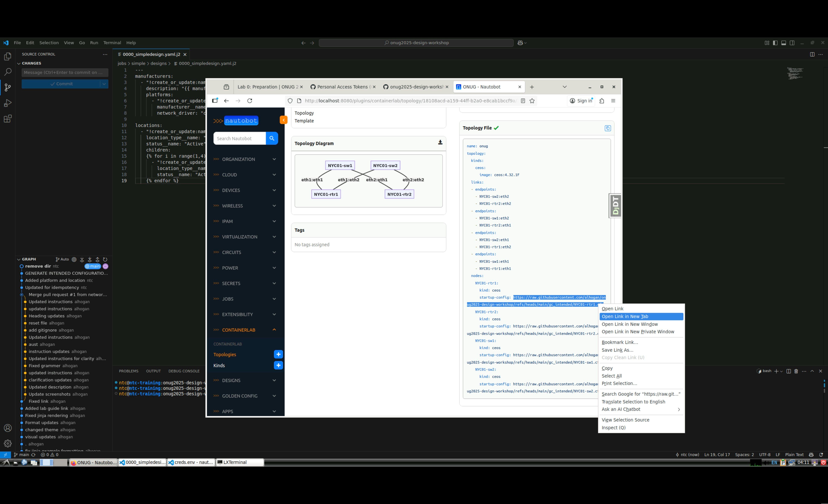Download the Topology Diagram
This screenshot has width=828, height=504.
(x=440, y=143)
